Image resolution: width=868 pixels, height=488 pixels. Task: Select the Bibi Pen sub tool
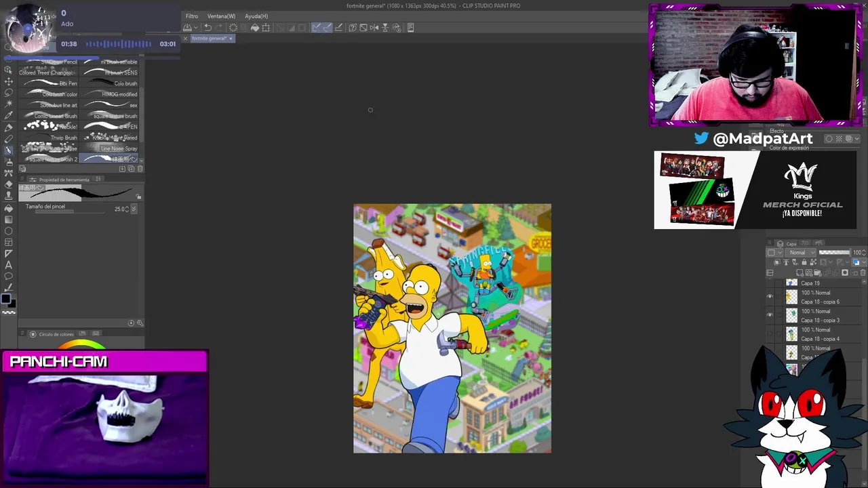(x=50, y=83)
